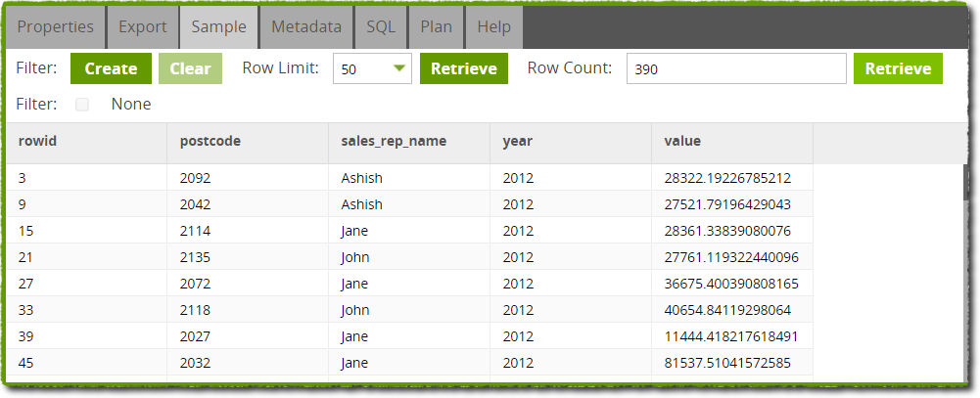Toggle the None filter checkbox
The image size is (980, 398).
(x=82, y=105)
